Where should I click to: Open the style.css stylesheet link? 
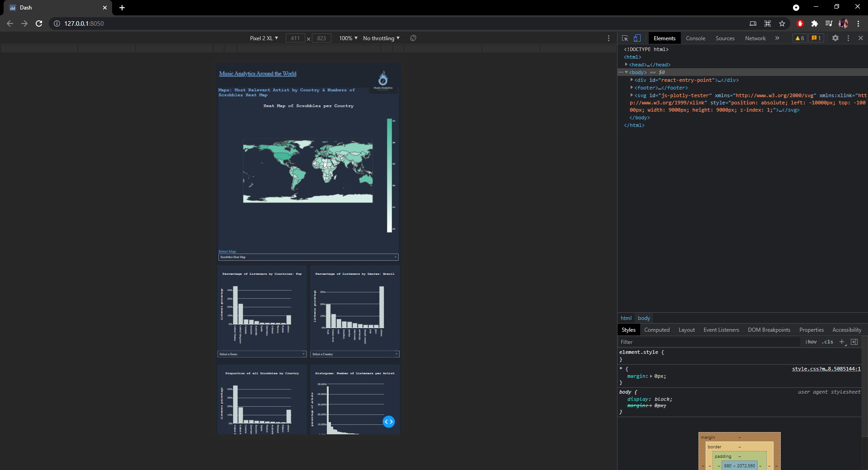pos(826,369)
